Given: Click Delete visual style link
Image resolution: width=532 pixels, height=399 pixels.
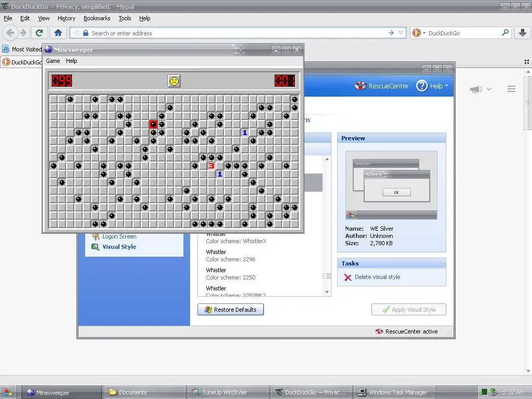Looking at the screenshot, I should click(x=377, y=277).
